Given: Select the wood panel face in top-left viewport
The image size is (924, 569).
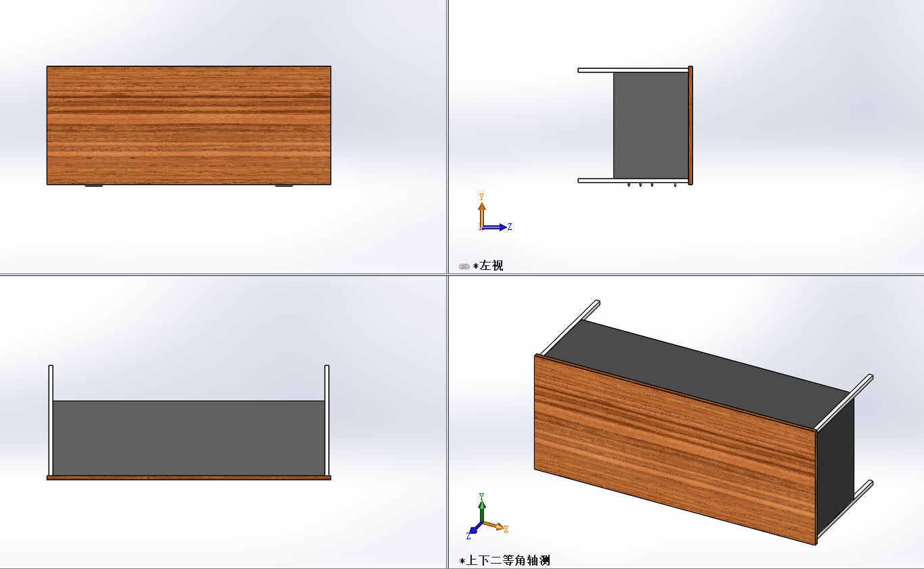Looking at the screenshot, I should pos(188,125).
